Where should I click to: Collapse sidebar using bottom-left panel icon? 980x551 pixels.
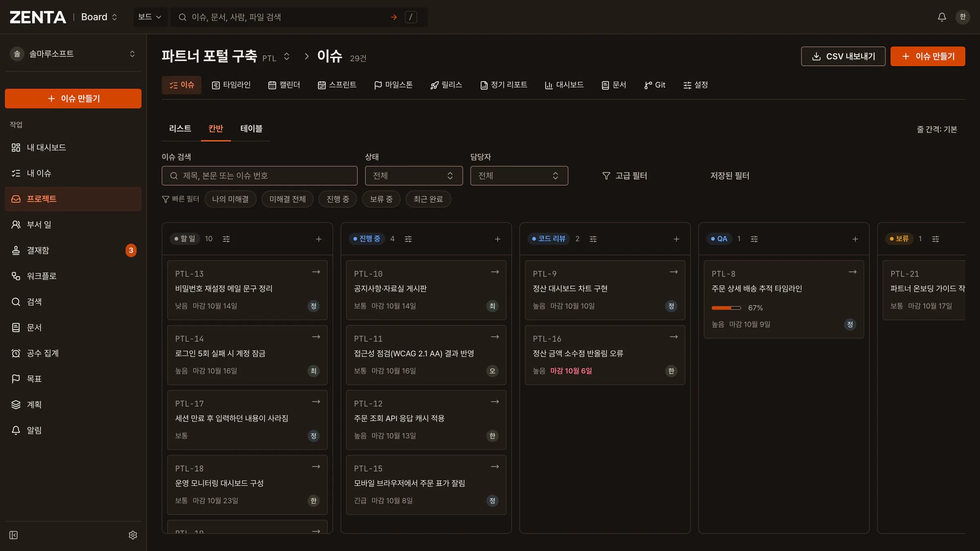pyautogui.click(x=13, y=535)
